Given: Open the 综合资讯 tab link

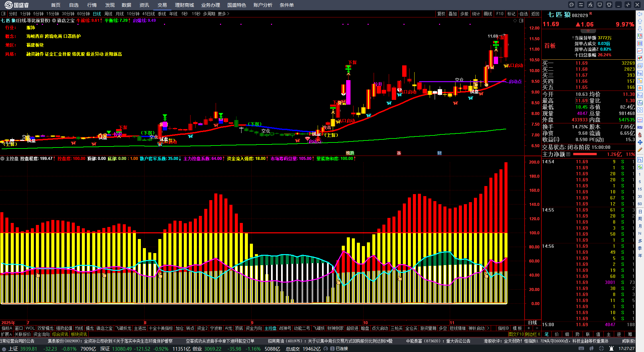Looking at the screenshot, I should coord(60,334).
